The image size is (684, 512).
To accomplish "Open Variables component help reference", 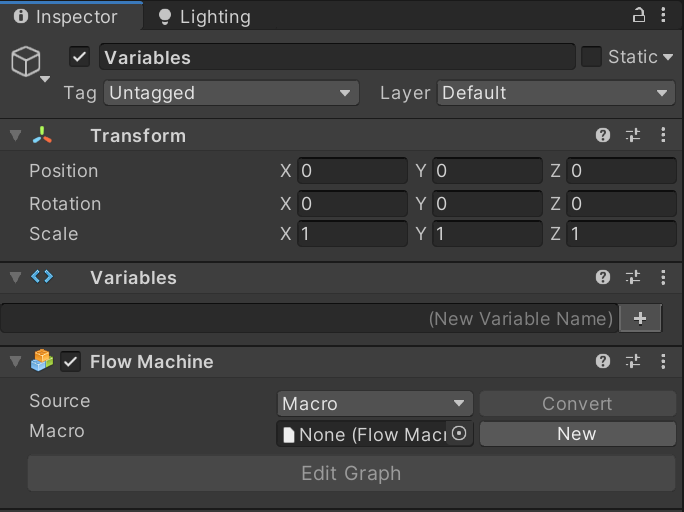I will coord(603,277).
